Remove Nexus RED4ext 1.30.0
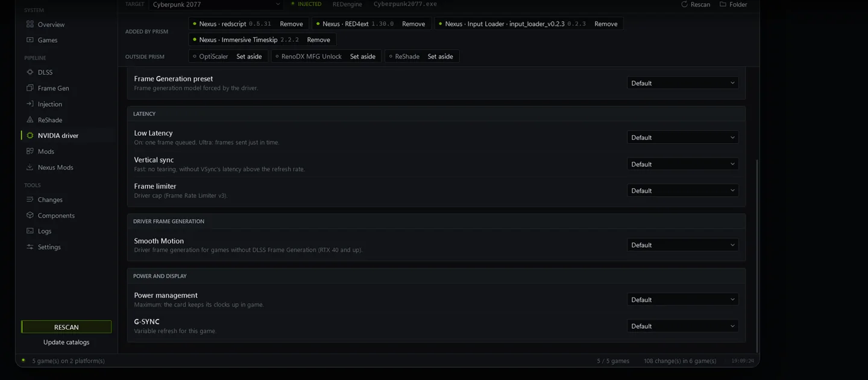 click(x=414, y=24)
